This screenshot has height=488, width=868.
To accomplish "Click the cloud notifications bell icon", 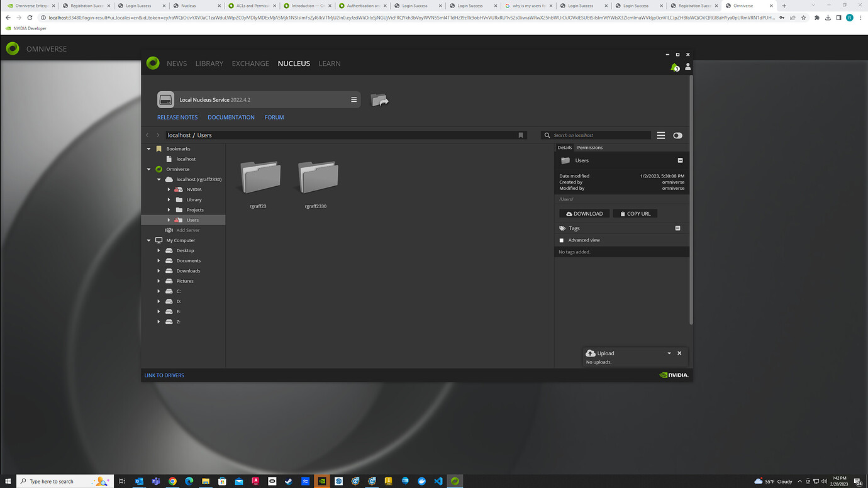I will tap(674, 66).
